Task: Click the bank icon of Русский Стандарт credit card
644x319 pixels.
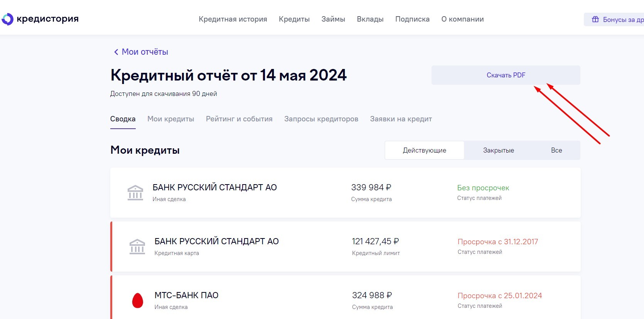Action: click(x=137, y=247)
